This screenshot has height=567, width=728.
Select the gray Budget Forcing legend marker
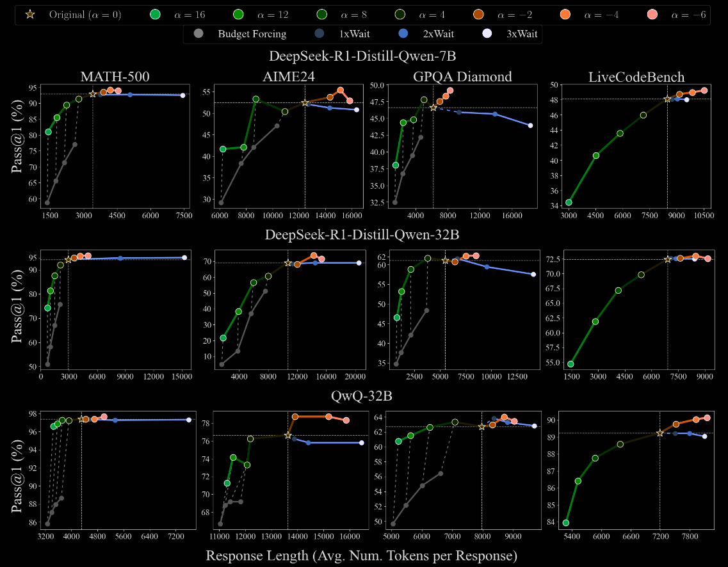point(199,33)
